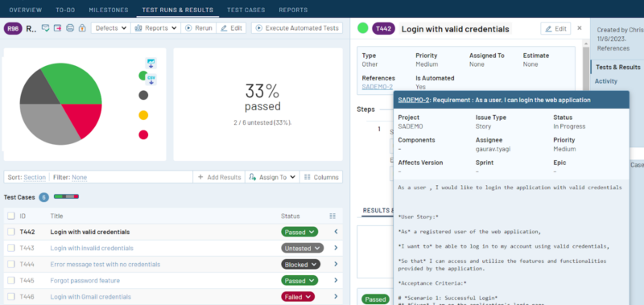Click the column settings icon in the Status header
644x305 pixels.
coord(332,216)
